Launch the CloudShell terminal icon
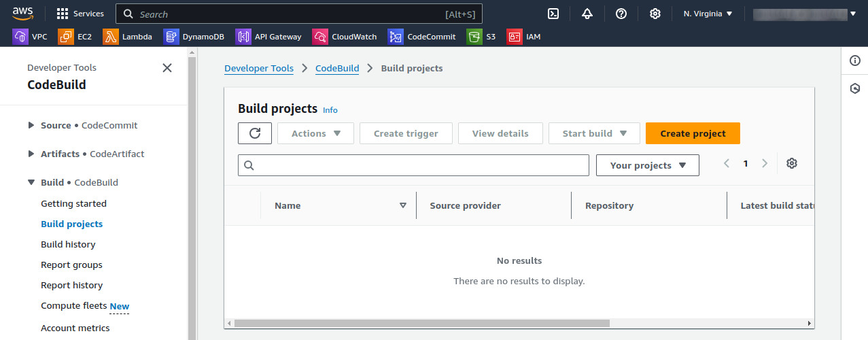Viewport: 868px width, 340px height. (x=553, y=14)
